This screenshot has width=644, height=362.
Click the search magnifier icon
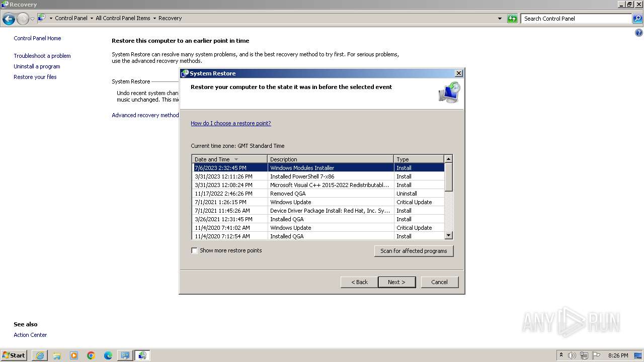coord(637,19)
